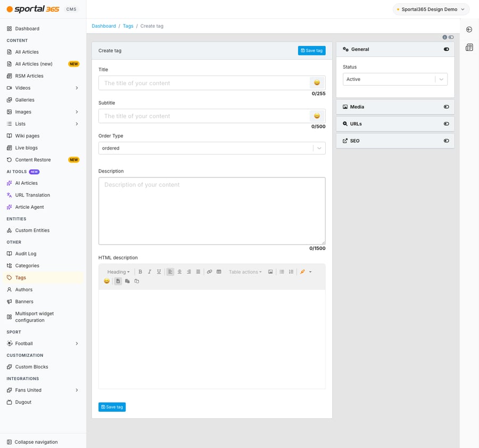The height and width of the screenshot is (448, 479).
Task: Click the third paste-mode icon in the toolbar
Action: (x=137, y=281)
